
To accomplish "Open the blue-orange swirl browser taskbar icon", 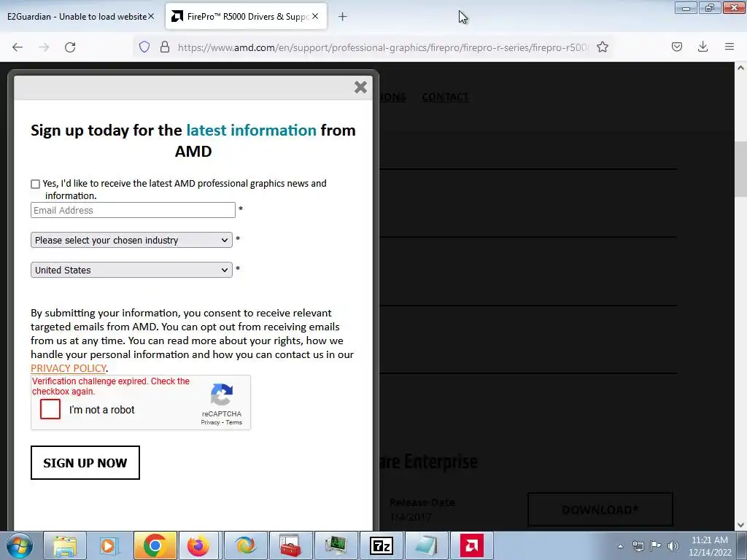I will pyautogui.click(x=245, y=545).
